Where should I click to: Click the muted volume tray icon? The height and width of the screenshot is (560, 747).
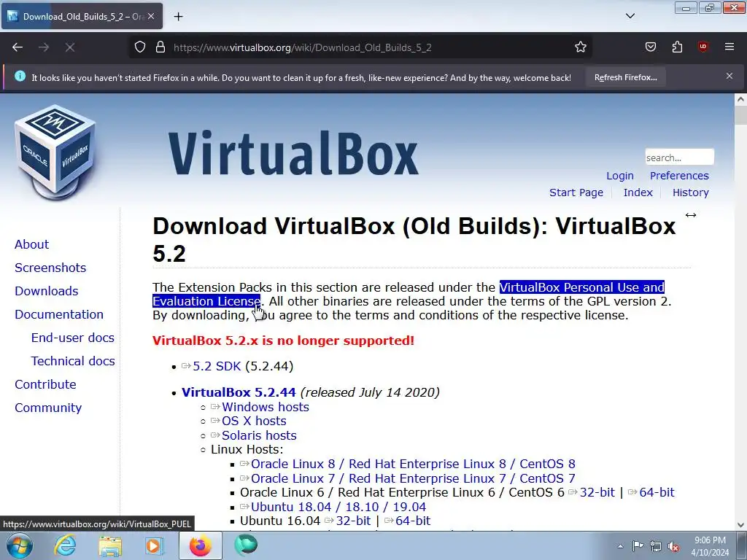(673, 547)
